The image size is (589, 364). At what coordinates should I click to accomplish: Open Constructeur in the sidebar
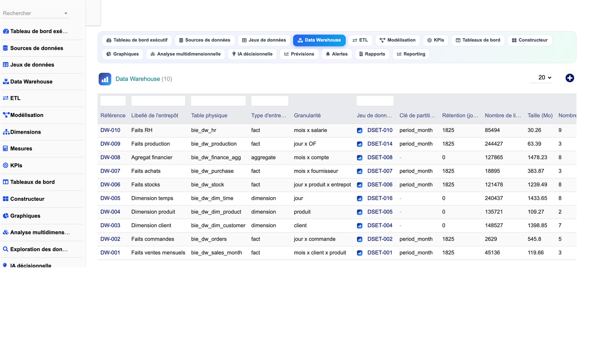42,199
